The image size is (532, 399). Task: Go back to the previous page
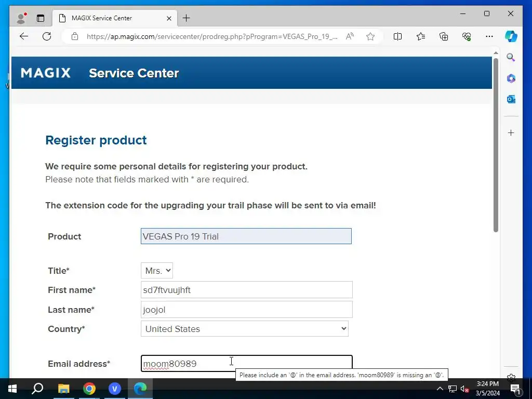(x=24, y=36)
